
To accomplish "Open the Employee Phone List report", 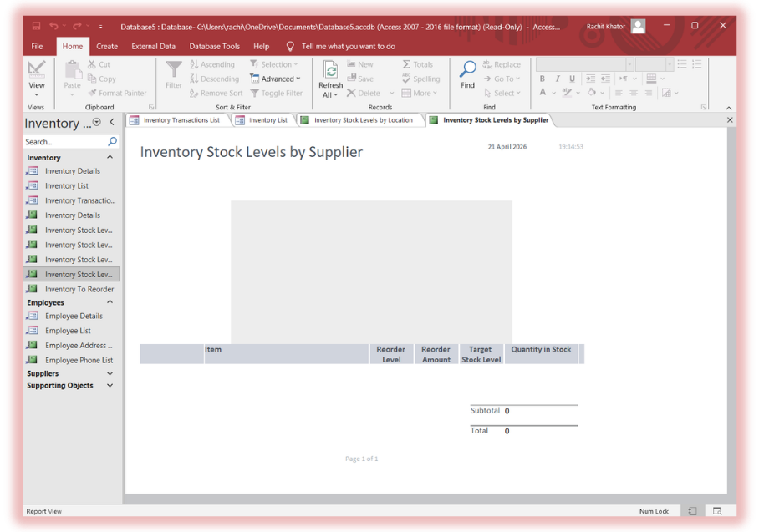I will pyautogui.click(x=79, y=360).
